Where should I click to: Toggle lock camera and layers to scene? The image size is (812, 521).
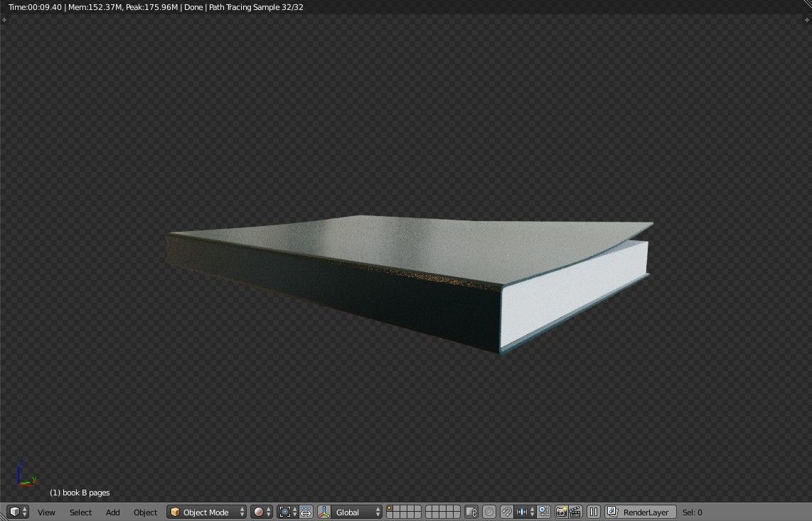471,512
